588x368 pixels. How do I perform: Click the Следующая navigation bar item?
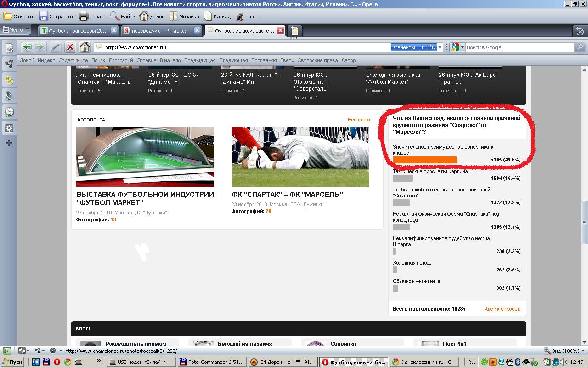pyautogui.click(x=233, y=60)
